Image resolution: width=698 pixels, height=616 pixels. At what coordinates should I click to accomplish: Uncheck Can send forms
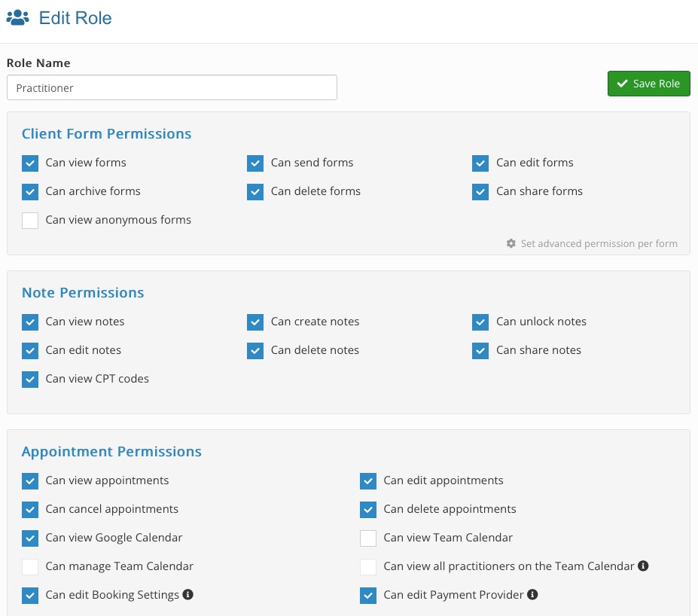click(255, 163)
